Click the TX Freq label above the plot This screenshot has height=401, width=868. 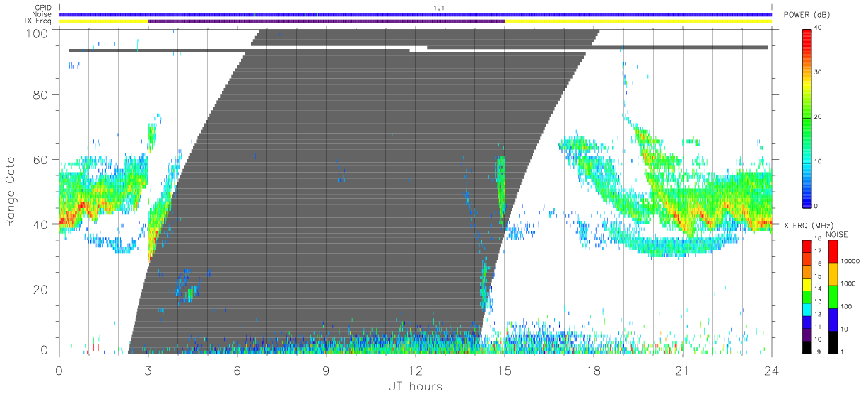[x=38, y=21]
